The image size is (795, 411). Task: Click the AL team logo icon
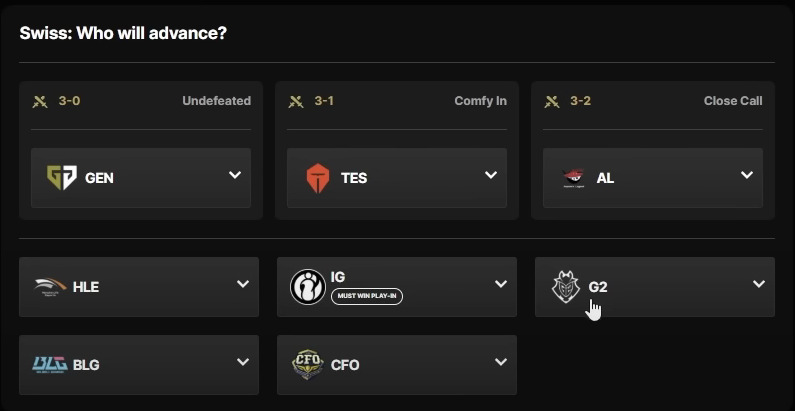pyautogui.click(x=574, y=178)
